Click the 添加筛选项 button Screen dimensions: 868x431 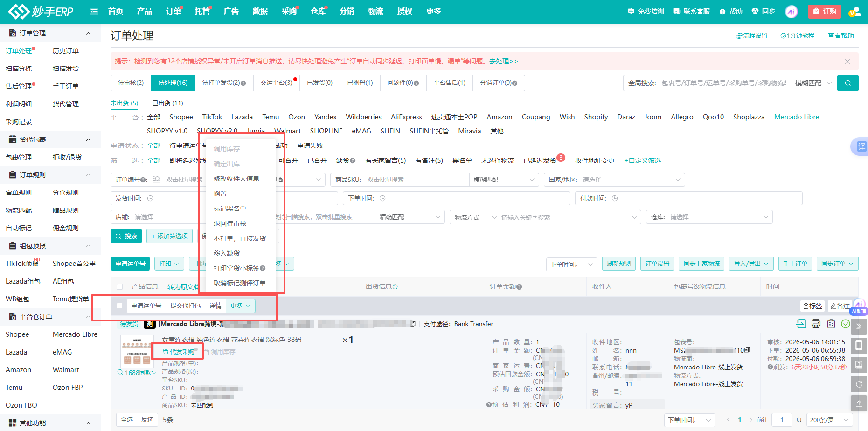pyautogui.click(x=170, y=236)
